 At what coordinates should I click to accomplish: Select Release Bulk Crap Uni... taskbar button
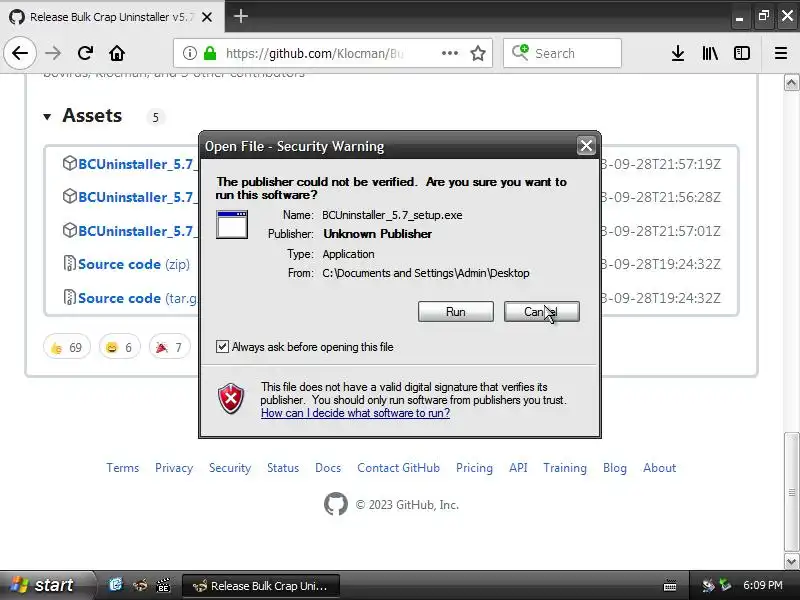click(261, 586)
